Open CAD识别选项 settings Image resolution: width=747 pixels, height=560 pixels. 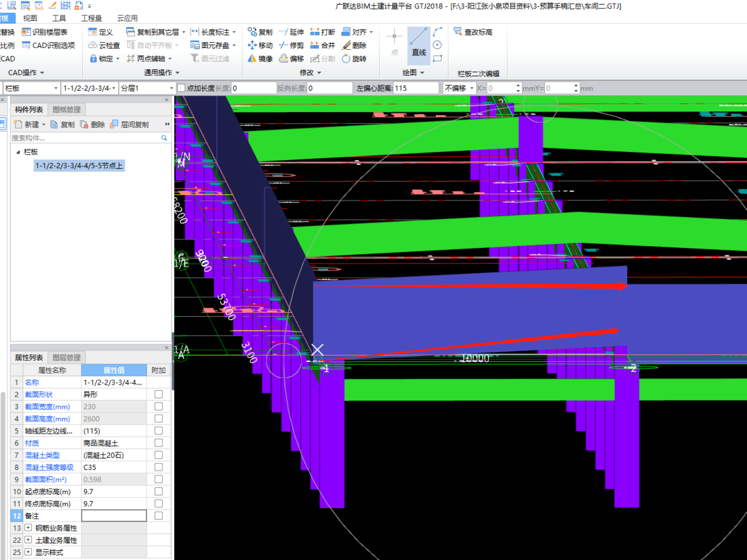(48, 45)
